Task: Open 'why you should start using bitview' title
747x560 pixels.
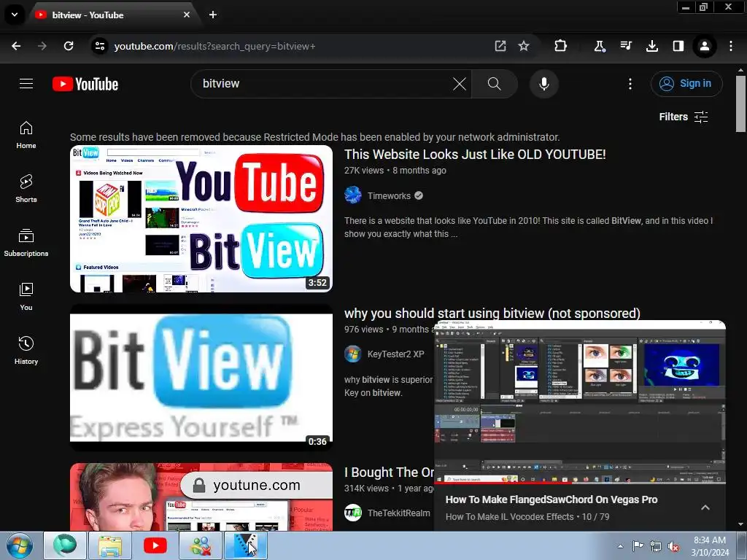Action: point(492,314)
